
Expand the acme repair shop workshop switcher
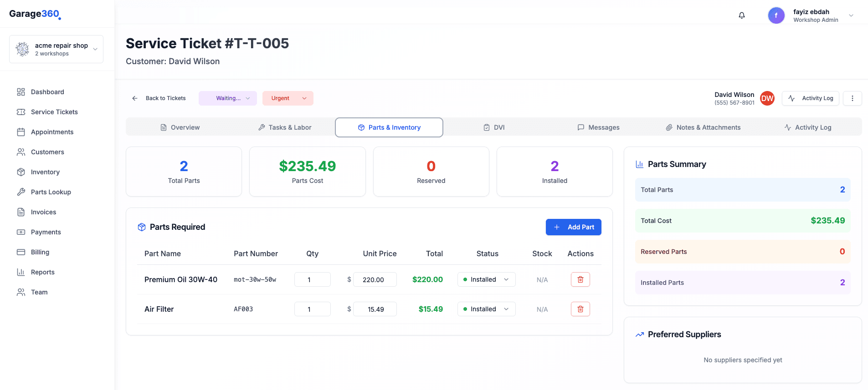coord(56,49)
